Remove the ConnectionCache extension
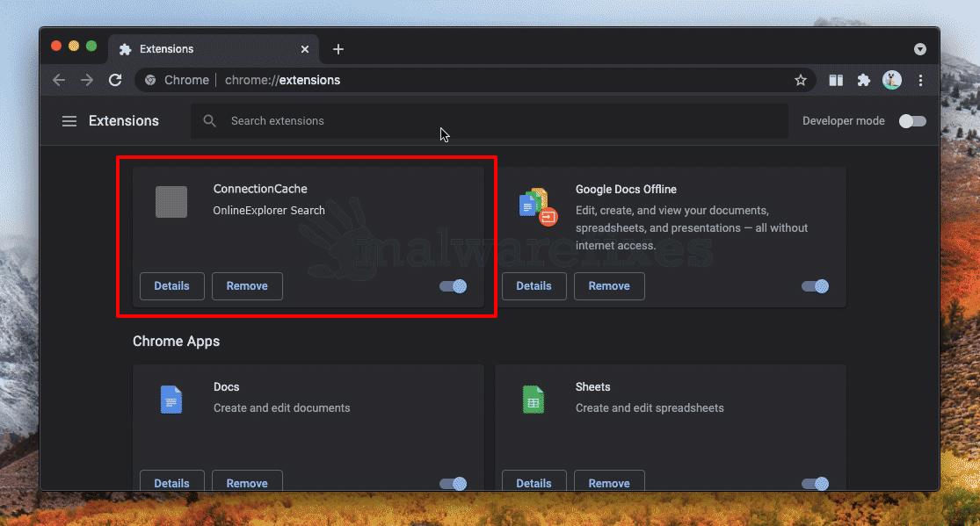980x526 pixels. click(x=247, y=286)
